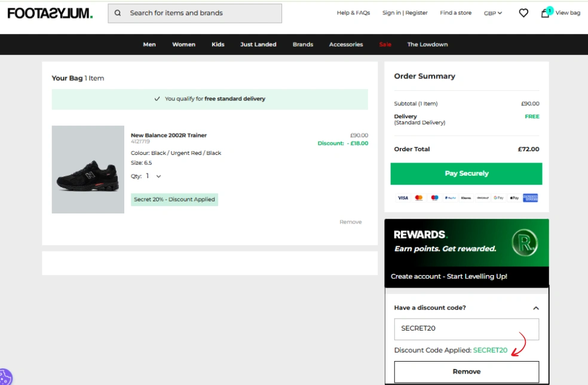
Task: Open the shopping bag icon
Action: [546, 13]
